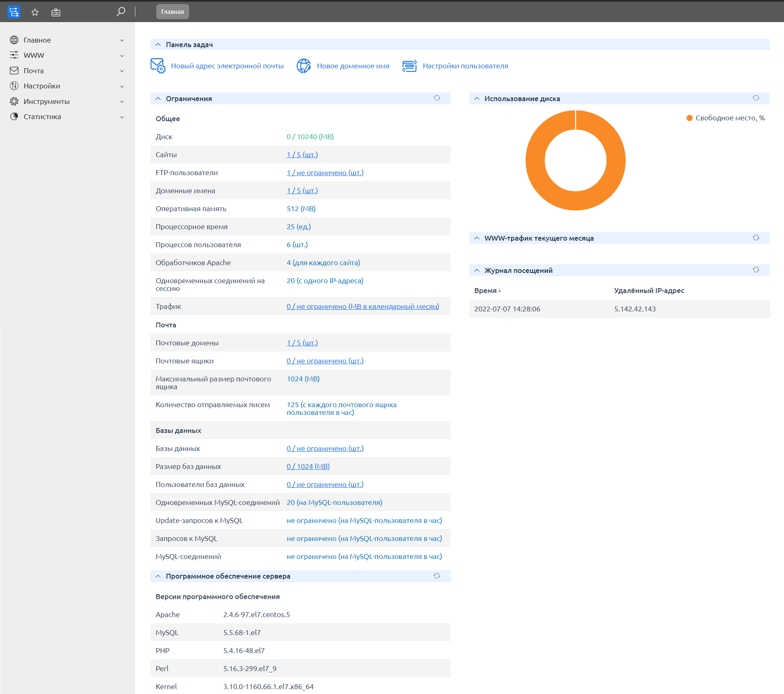Click the menu tree icon in top bar

coord(14,12)
